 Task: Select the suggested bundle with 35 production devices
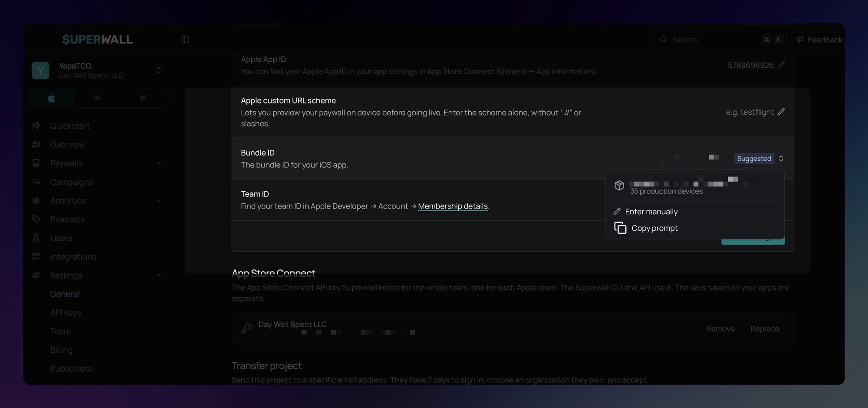(695, 186)
